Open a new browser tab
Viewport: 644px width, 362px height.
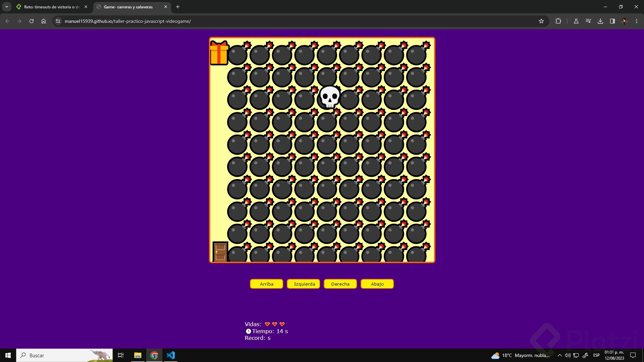coord(178,7)
